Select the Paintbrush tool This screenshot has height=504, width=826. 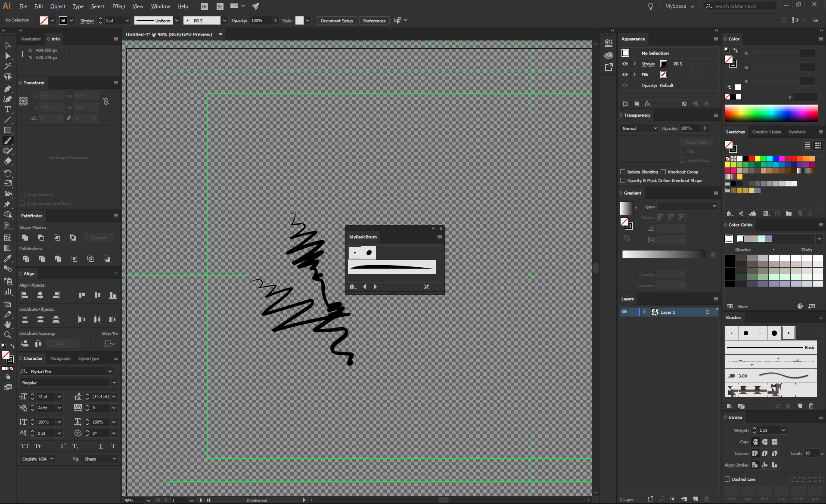pos(7,141)
